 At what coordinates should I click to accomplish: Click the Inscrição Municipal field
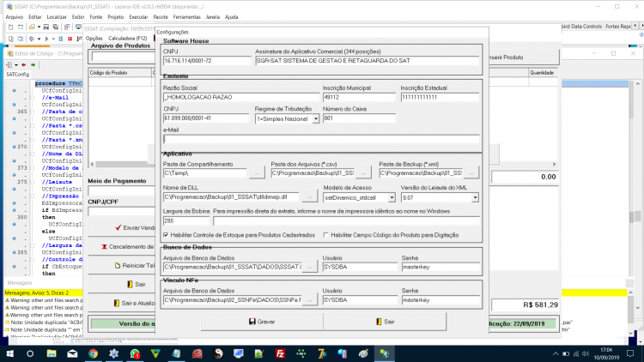[x=359, y=97]
